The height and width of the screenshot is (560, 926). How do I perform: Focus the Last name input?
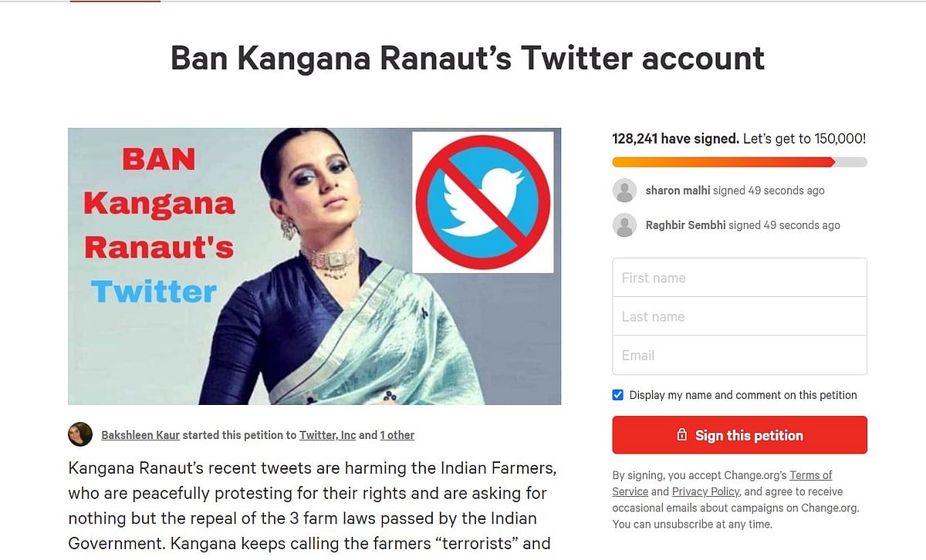[739, 316]
